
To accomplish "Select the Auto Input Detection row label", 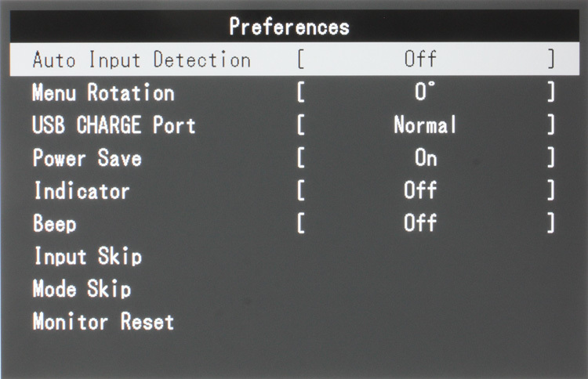I will [x=141, y=60].
